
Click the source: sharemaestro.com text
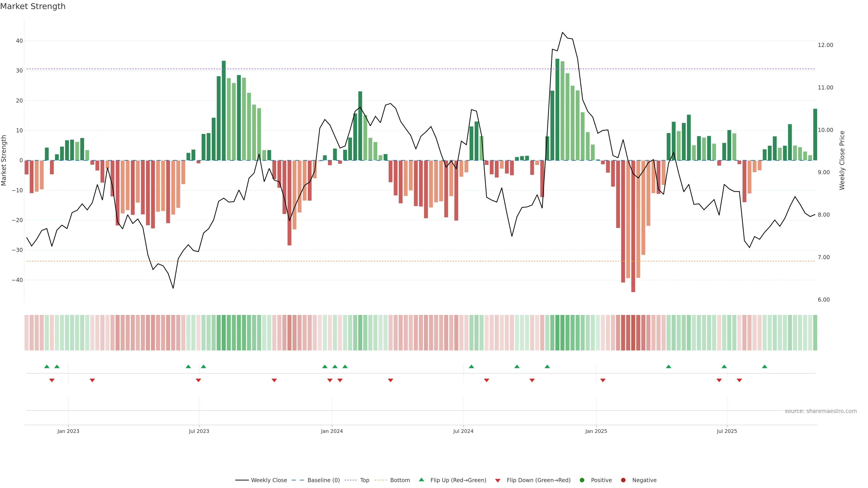[x=821, y=411]
